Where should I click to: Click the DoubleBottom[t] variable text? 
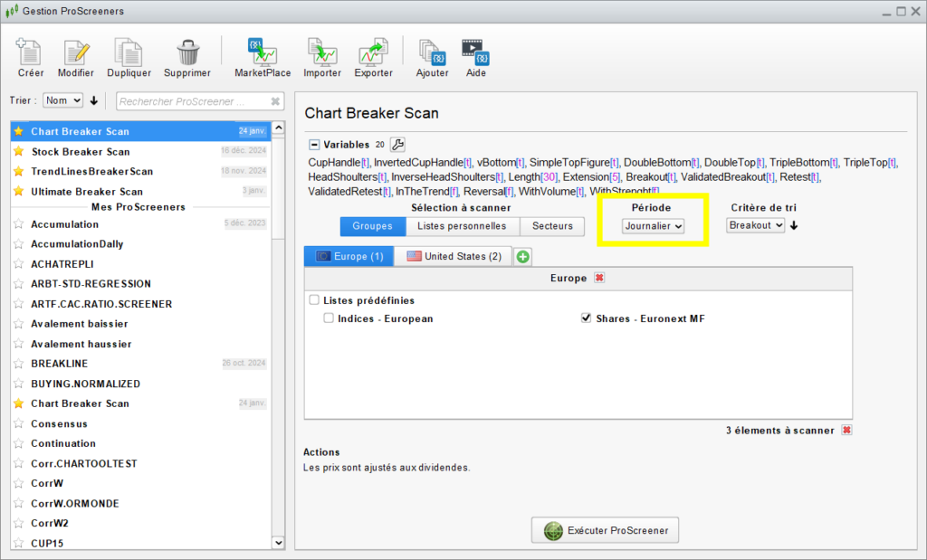pos(661,163)
